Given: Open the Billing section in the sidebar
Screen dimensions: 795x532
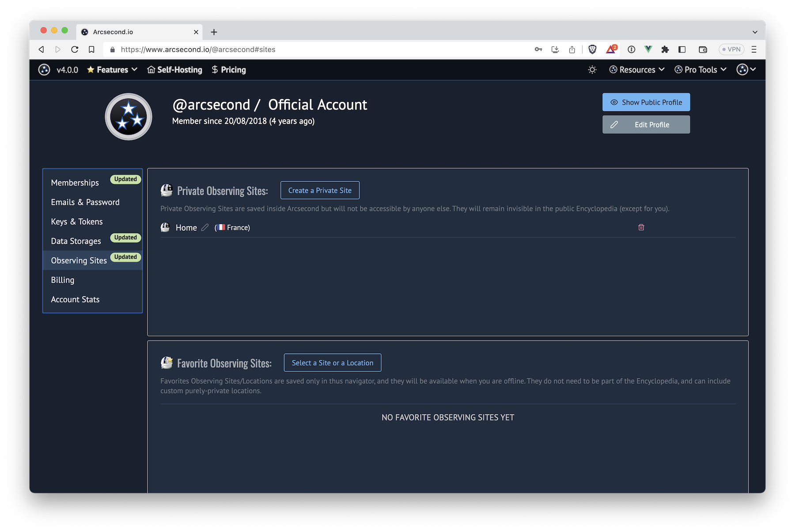Looking at the screenshot, I should pos(62,279).
